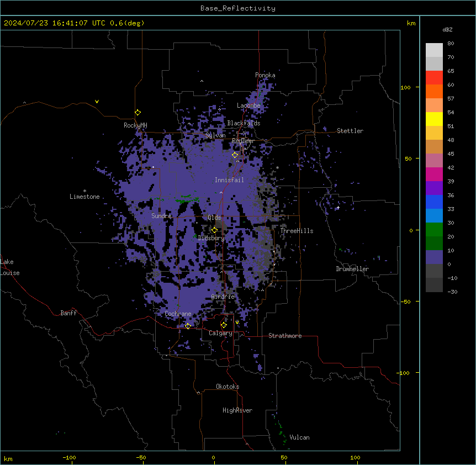Pick the yellow diamond marker near Olds
Viewport: 476px width, 465px height.
pyautogui.click(x=215, y=230)
